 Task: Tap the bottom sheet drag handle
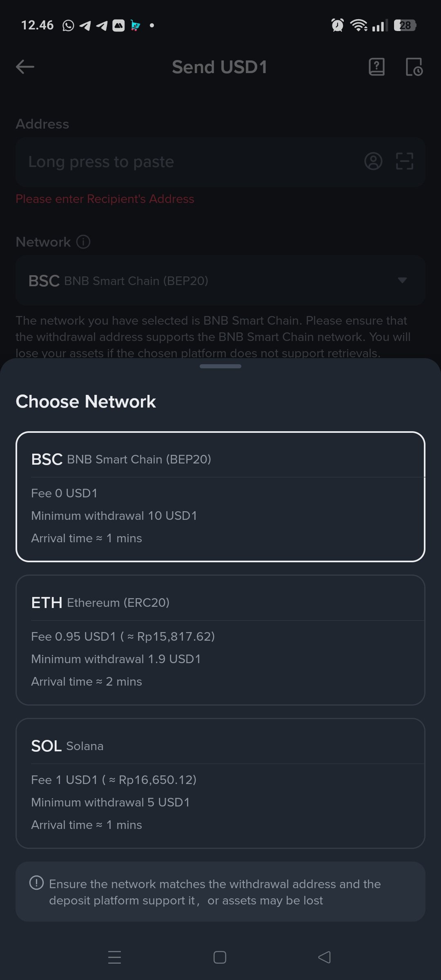(220, 366)
